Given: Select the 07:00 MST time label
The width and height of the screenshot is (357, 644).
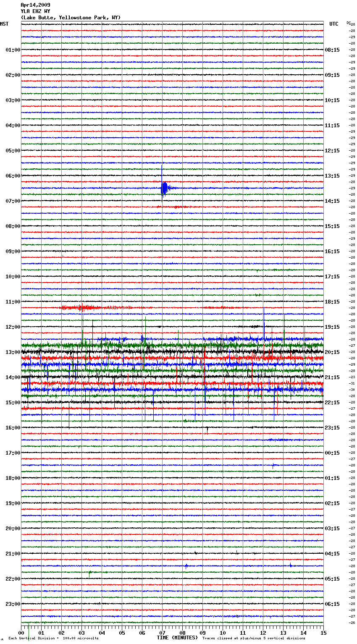Looking at the screenshot, I should [x=13, y=201].
